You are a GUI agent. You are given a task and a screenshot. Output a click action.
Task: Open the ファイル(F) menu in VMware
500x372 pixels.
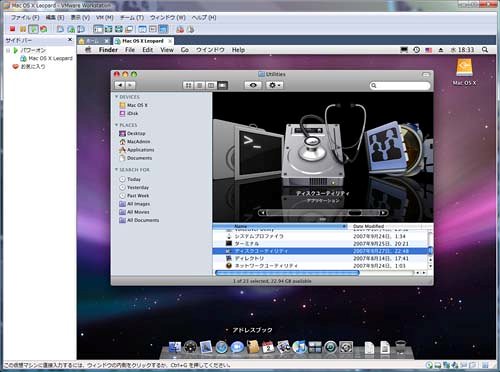point(25,17)
